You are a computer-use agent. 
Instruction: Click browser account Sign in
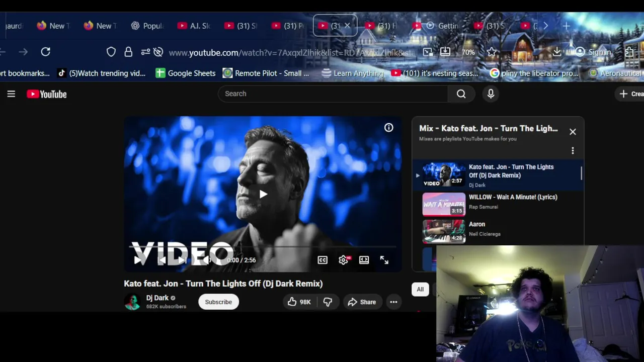[x=594, y=52]
